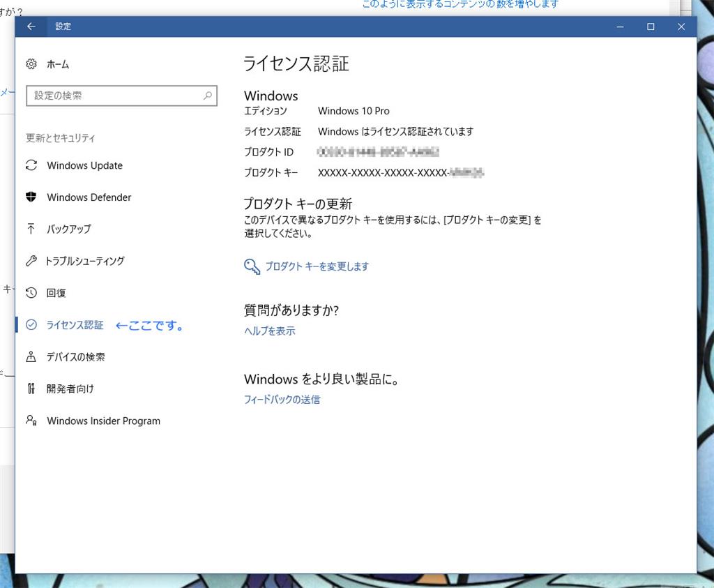This screenshot has width=714, height=588.
Task: Click the background browser link about content count
Action: click(460, 4)
